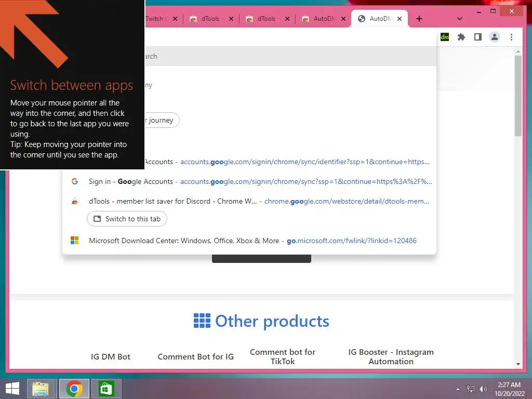Close the Twitch tab
This screenshot has height=399, width=532.
pyautogui.click(x=175, y=19)
